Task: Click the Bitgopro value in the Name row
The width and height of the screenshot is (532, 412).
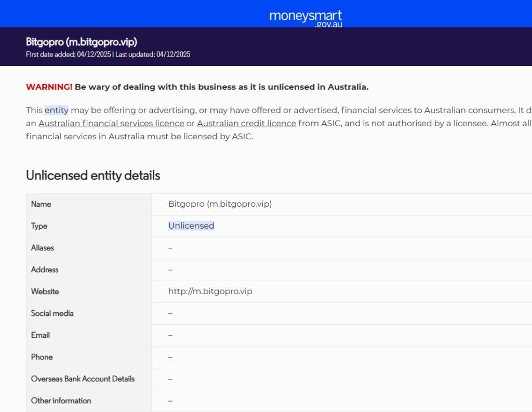Action: click(220, 204)
